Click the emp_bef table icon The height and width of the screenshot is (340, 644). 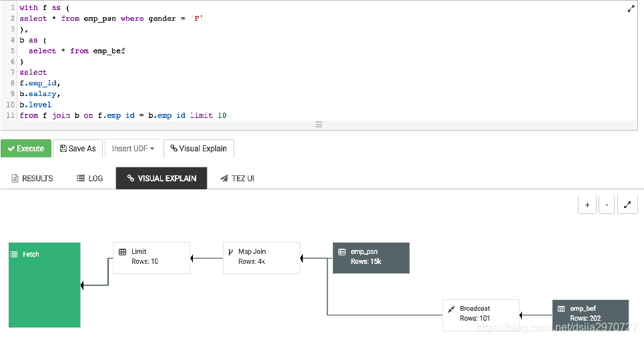tap(561, 309)
